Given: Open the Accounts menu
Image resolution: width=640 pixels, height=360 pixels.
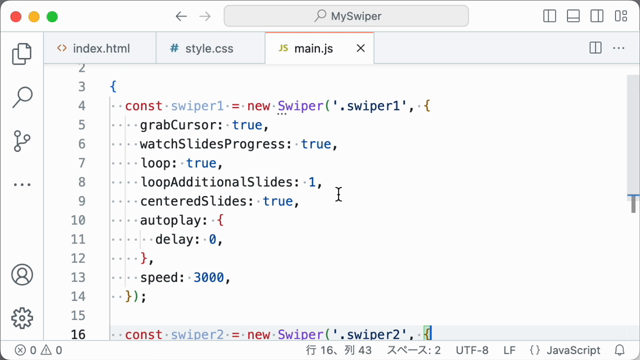Looking at the screenshot, I should tap(22, 275).
